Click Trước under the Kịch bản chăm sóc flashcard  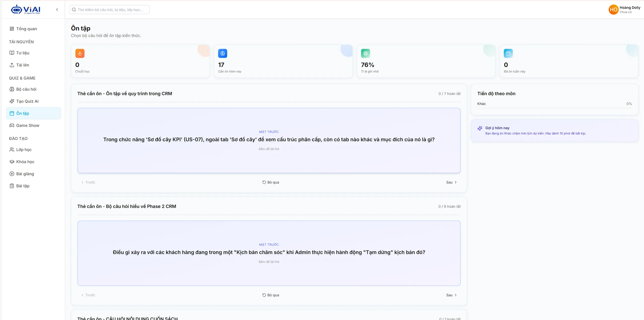[x=88, y=295]
